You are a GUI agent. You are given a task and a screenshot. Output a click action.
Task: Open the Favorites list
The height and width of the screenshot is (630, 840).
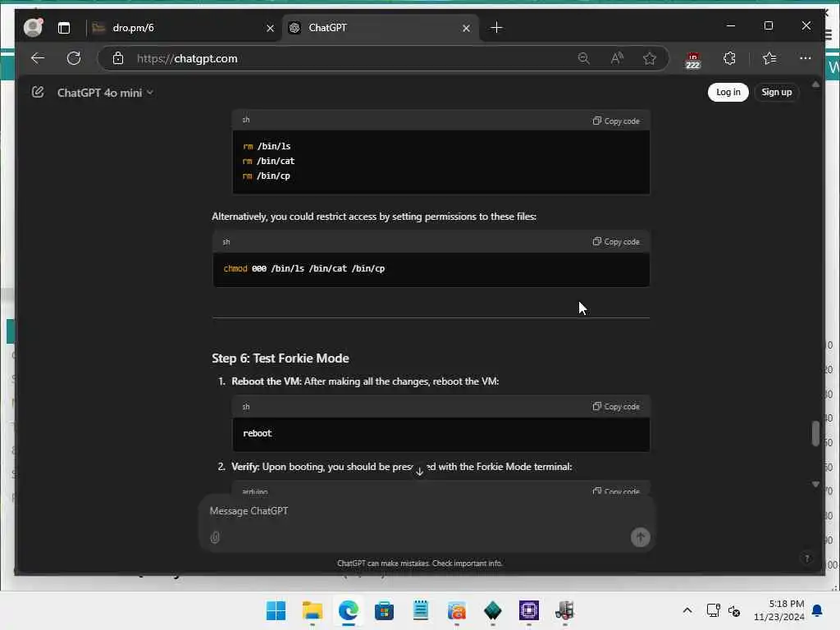[x=769, y=58]
